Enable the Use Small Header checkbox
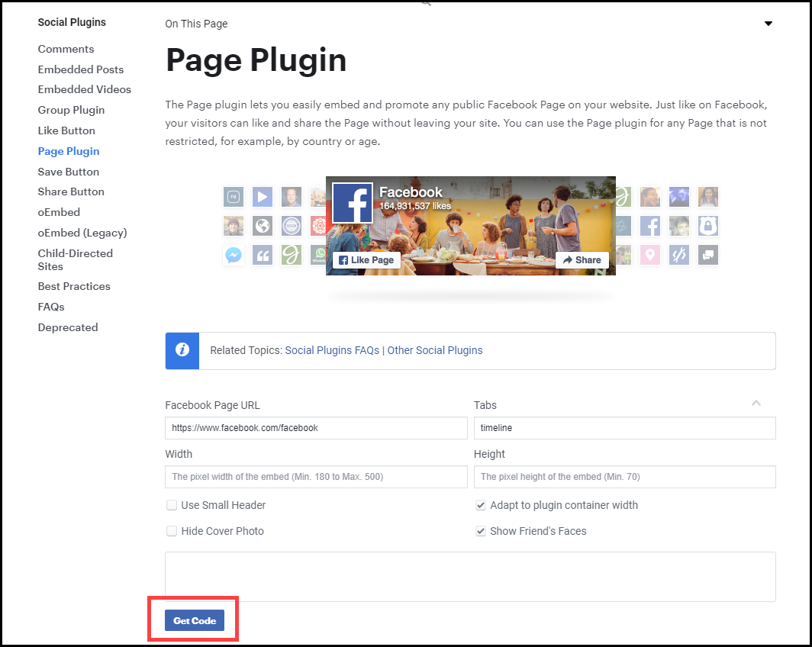The height and width of the screenshot is (647, 812). [x=172, y=505]
